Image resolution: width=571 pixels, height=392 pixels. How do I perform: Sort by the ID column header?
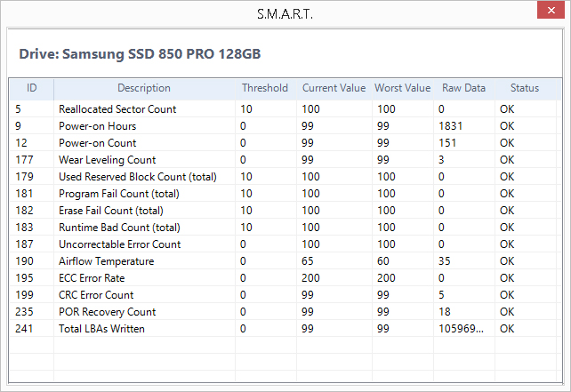click(32, 88)
